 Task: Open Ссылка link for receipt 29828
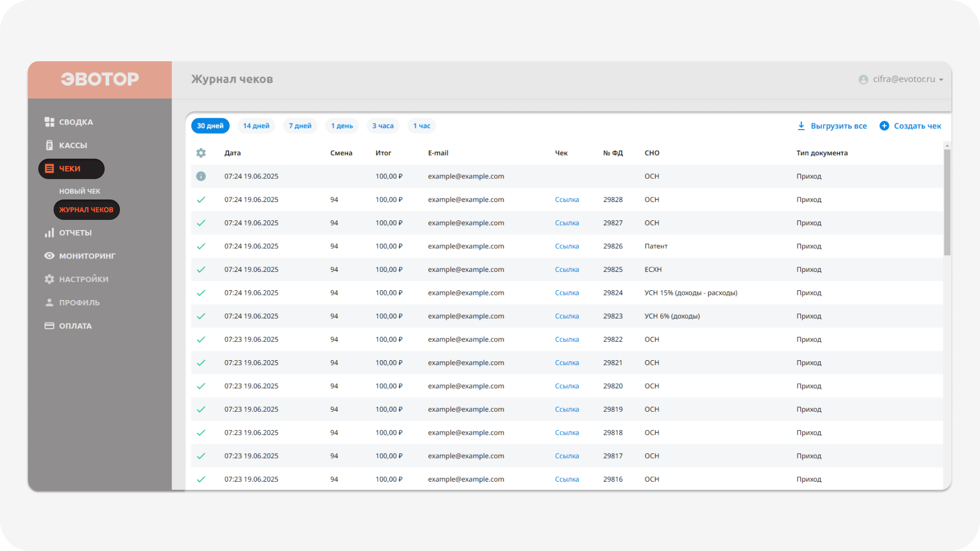click(567, 199)
